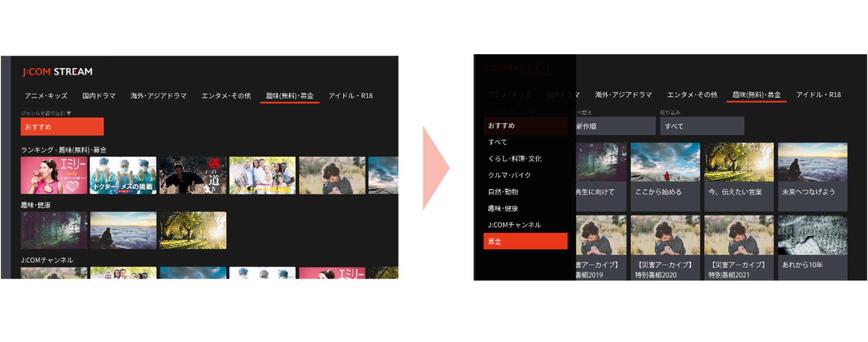Viewport: 868px width, 342px height.
Task: Open the ここから始める card
Action: coord(665,177)
